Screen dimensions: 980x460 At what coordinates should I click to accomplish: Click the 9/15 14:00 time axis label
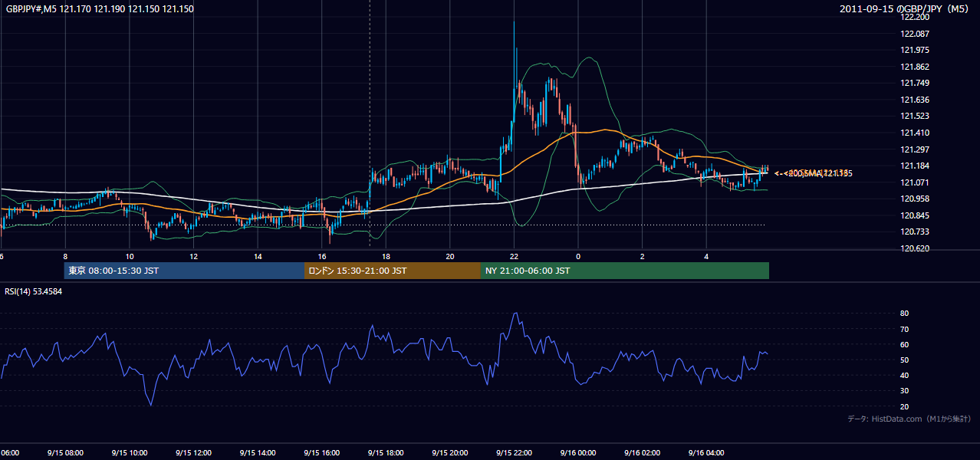(258, 453)
